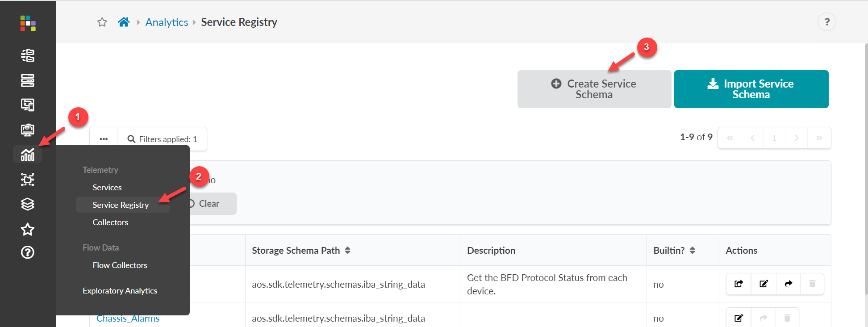Viewport: 868px width, 327px height.
Task: Click the sidebar Help question-mark icon
Action: pos(28,252)
